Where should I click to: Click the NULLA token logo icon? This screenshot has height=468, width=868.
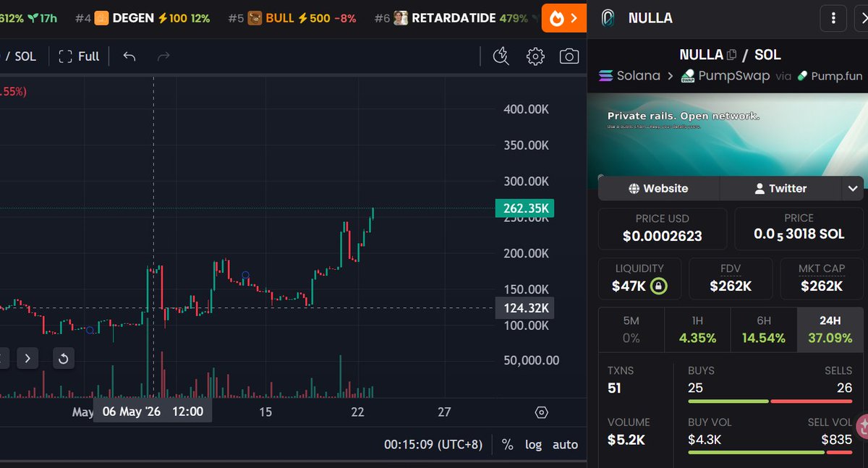[608, 18]
